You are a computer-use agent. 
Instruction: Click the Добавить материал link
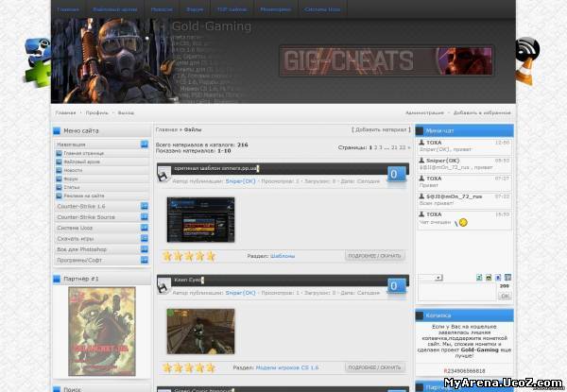381,129
